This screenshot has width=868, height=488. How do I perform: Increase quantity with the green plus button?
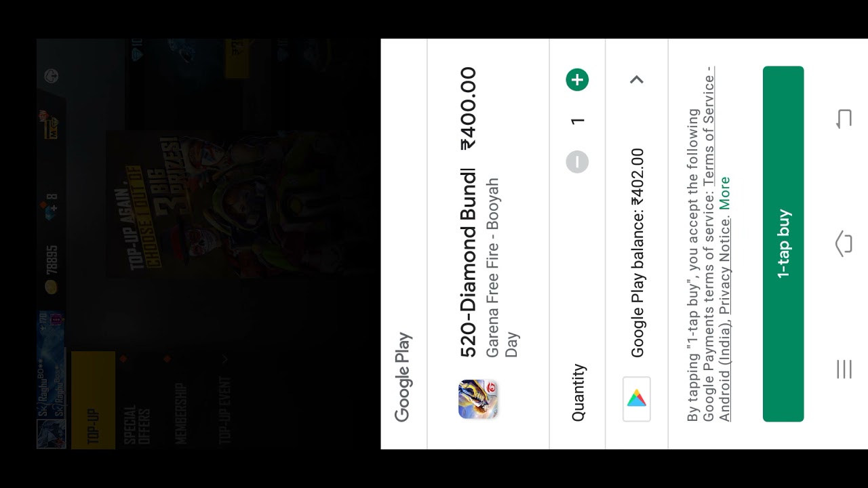coord(577,80)
